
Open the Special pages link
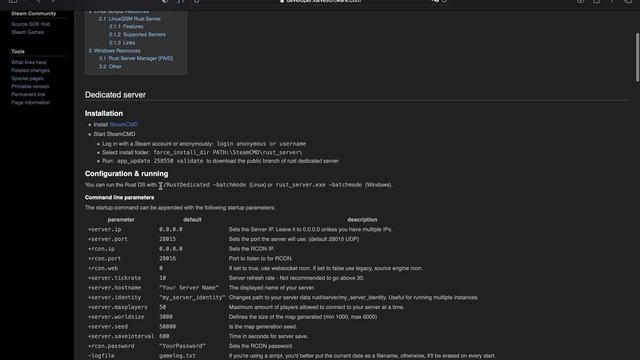(27, 78)
